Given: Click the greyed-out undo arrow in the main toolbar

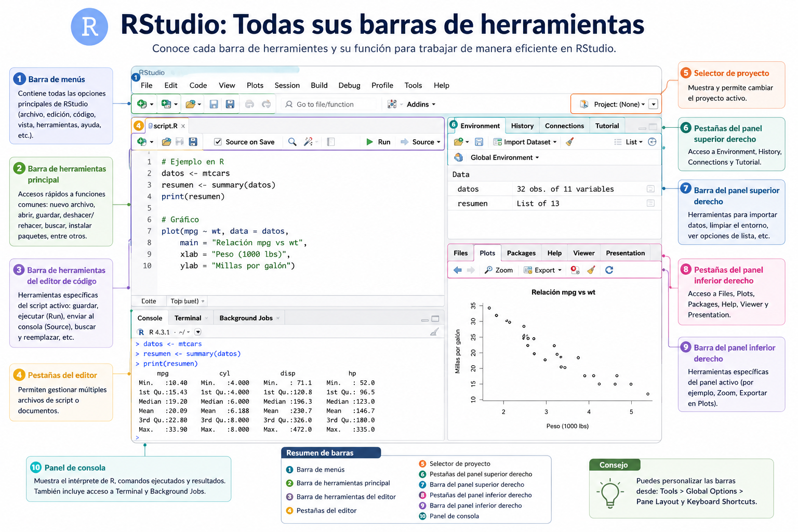Looking at the screenshot, I should tap(249, 104).
